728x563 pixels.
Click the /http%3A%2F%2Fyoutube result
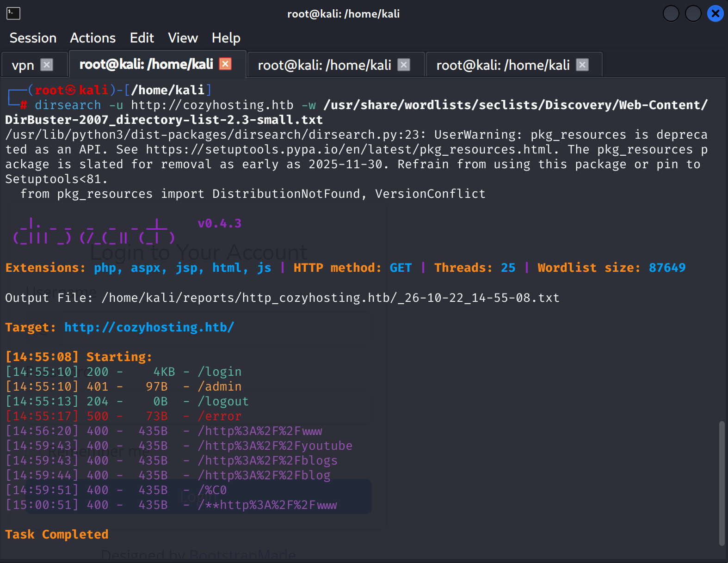pyautogui.click(x=179, y=446)
